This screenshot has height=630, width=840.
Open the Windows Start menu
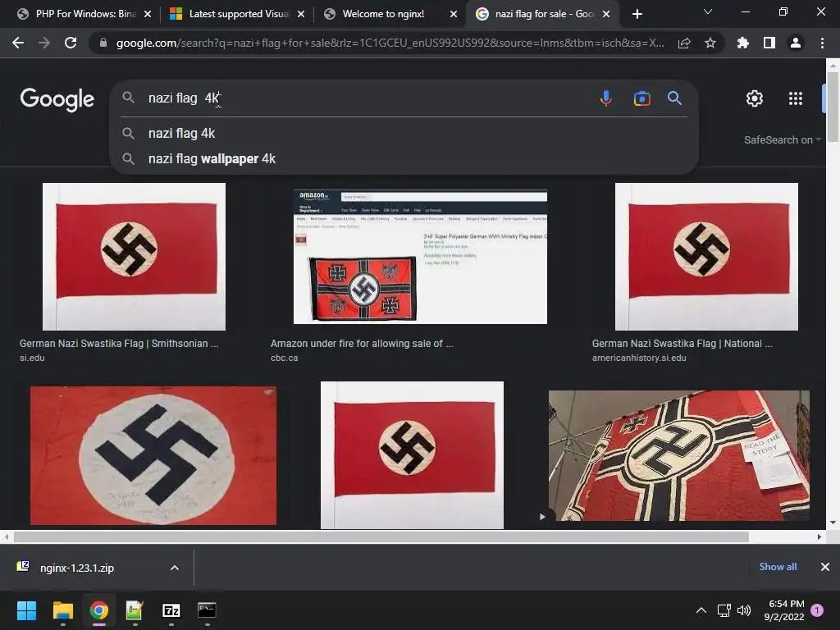click(26, 610)
